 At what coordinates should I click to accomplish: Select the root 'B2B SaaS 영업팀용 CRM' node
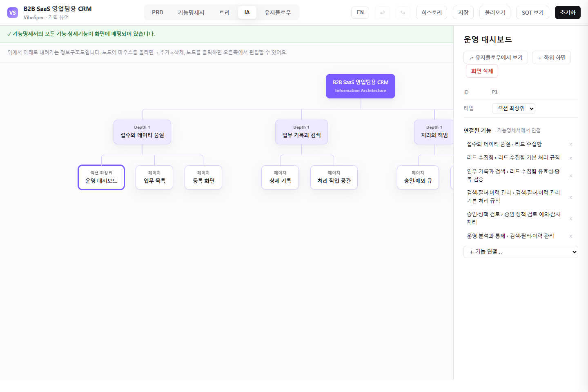361,86
